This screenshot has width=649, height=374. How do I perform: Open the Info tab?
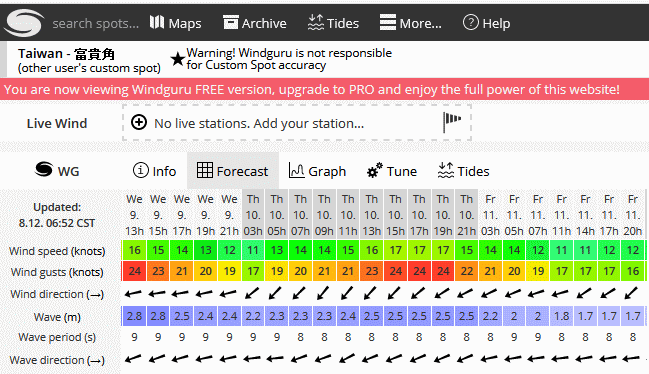click(x=154, y=171)
